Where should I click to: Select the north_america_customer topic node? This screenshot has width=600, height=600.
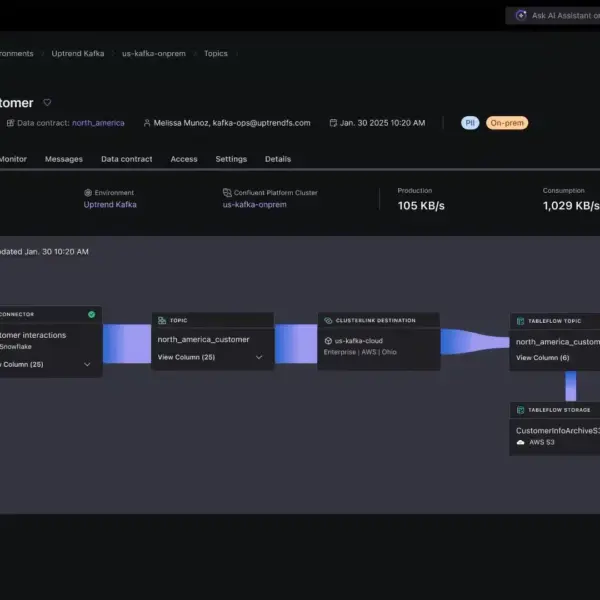213,341
